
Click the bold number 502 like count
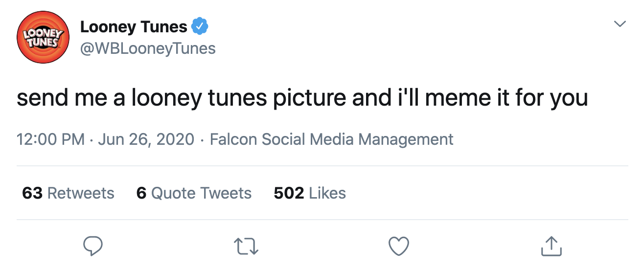289,193
